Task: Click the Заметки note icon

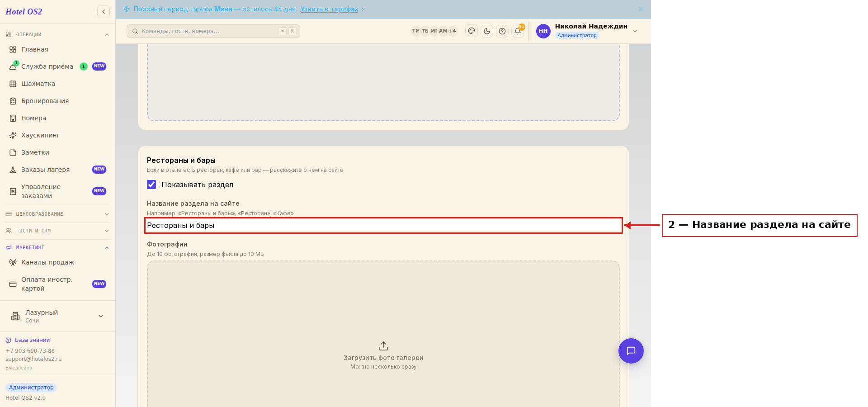Action: pos(13,152)
